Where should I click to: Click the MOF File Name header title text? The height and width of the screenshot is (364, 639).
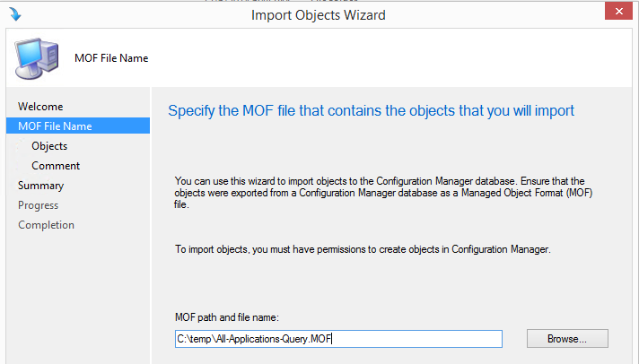(x=111, y=58)
